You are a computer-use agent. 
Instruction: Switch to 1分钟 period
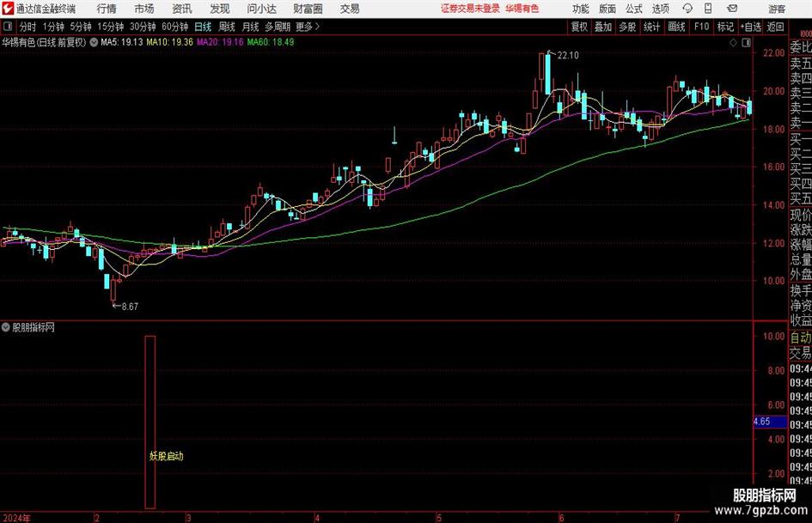coord(52,27)
